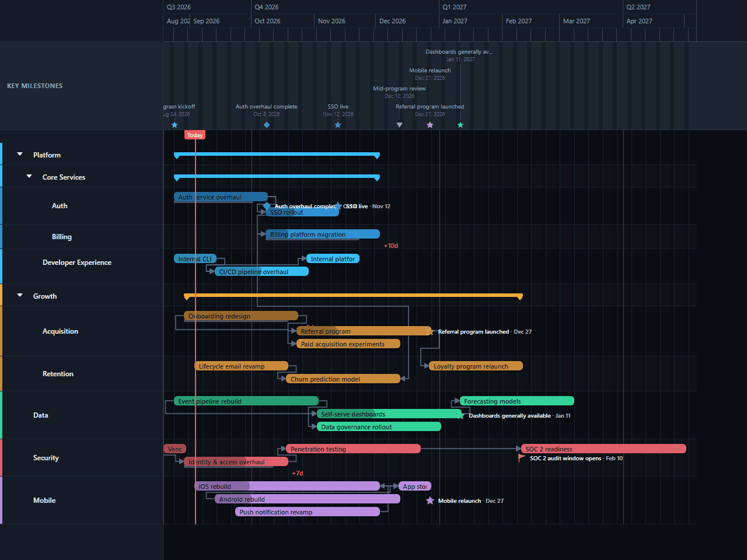
Task: Select the Billing row label
Action: (62, 237)
